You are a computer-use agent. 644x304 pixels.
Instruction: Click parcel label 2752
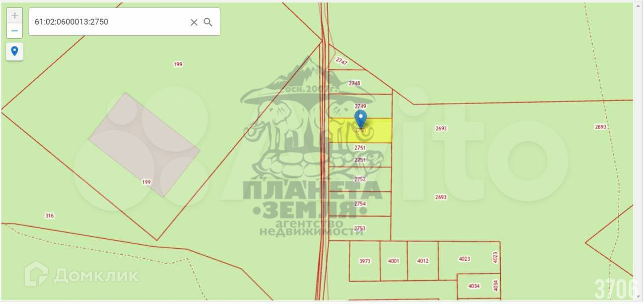point(360,179)
